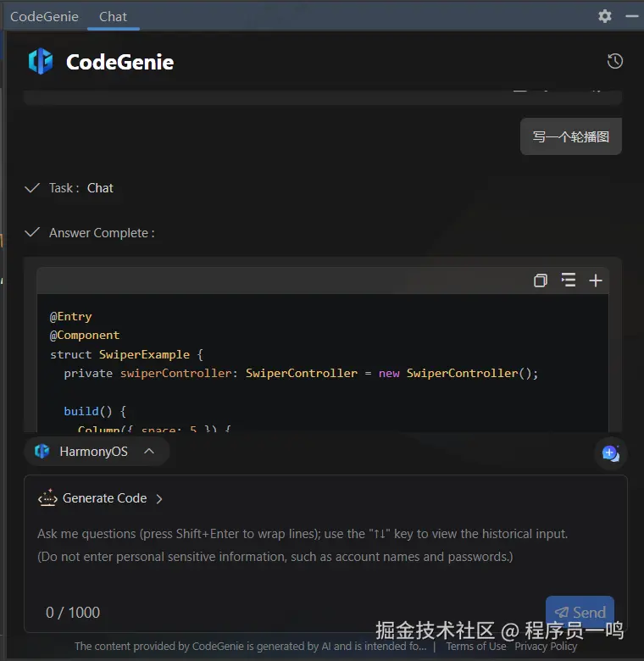Switch to the Chat tab
This screenshot has width=644, height=661.
[x=113, y=16]
